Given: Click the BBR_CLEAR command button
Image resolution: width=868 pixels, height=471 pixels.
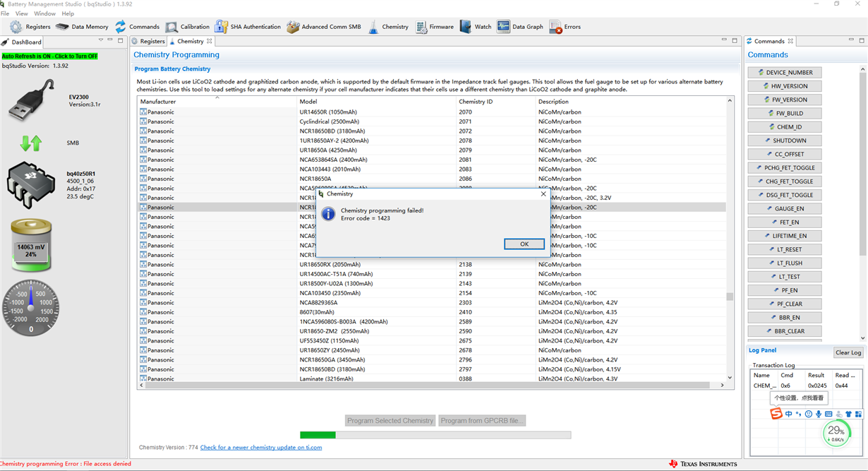Looking at the screenshot, I should [785, 331].
